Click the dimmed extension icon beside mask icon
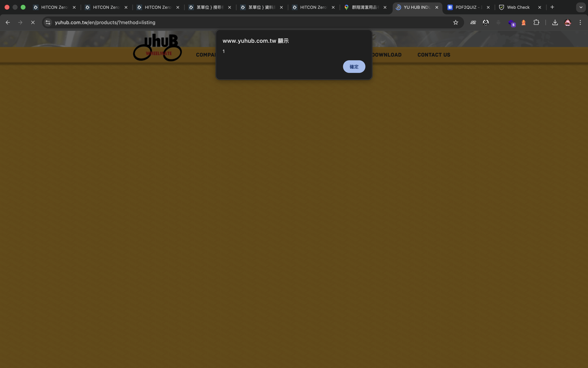Viewport: 588px width, 368px height. (x=498, y=22)
